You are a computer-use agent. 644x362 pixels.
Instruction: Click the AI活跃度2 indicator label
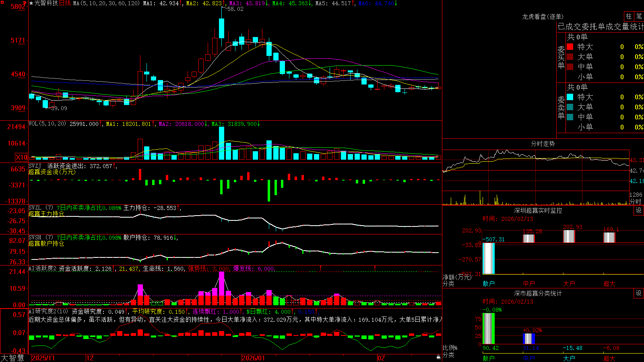tap(43, 269)
